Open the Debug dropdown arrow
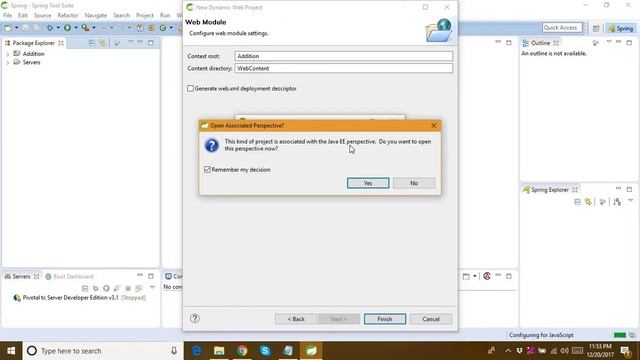 click(58, 28)
